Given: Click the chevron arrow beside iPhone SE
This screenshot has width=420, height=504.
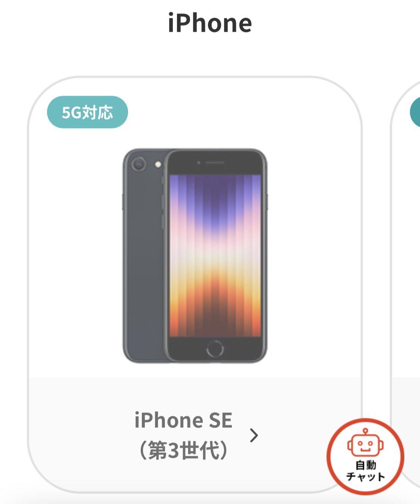Looking at the screenshot, I should [254, 435].
